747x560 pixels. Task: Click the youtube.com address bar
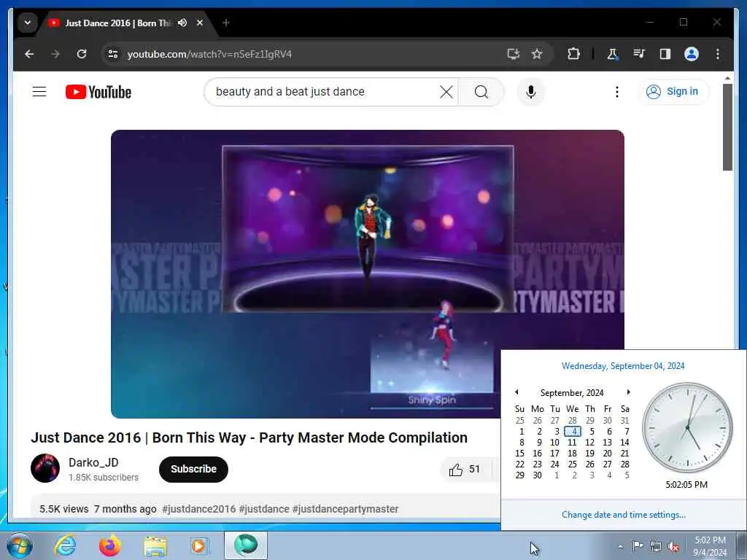click(x=305, y=54)
